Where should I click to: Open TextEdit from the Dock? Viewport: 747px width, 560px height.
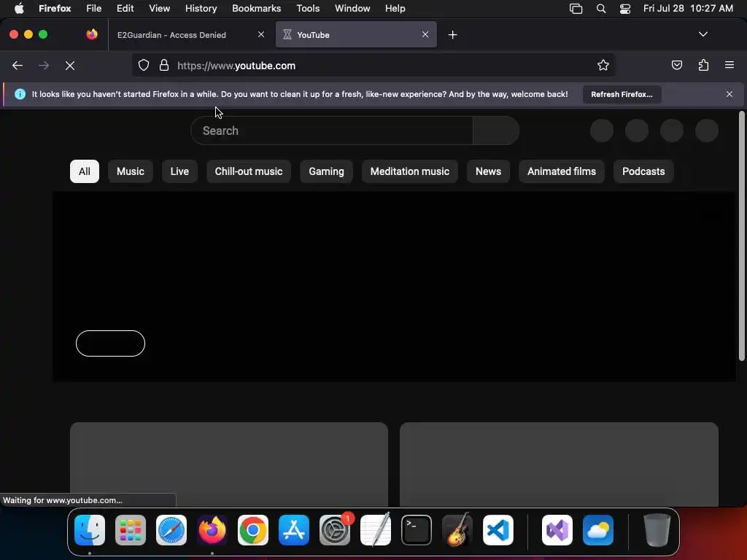point(376,530)
